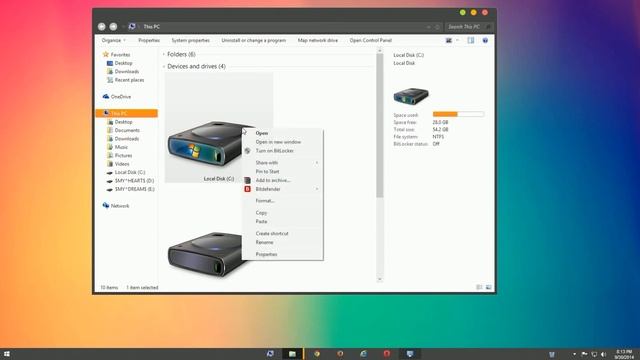
Task: Expand the Bitdefender submenu
Action: coord(283,189)
